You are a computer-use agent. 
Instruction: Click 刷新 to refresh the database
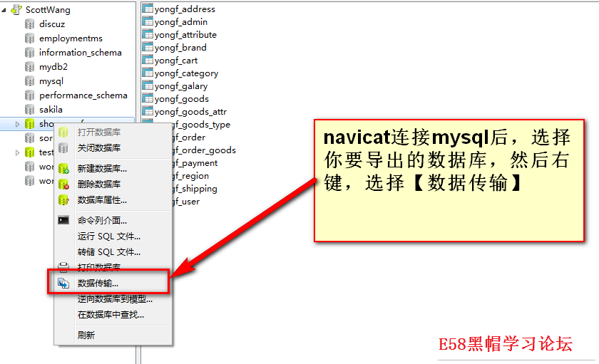click(x=86, y=335)
